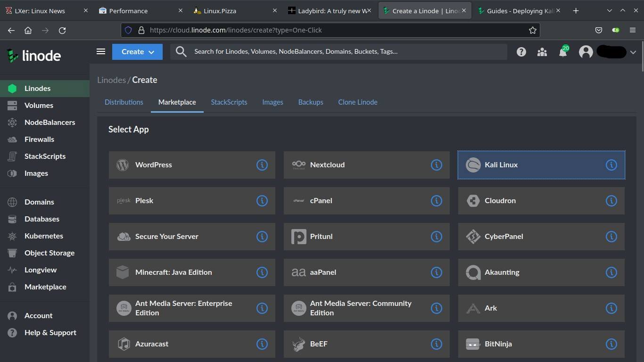Switch to Distributions tab

(124, 102)
